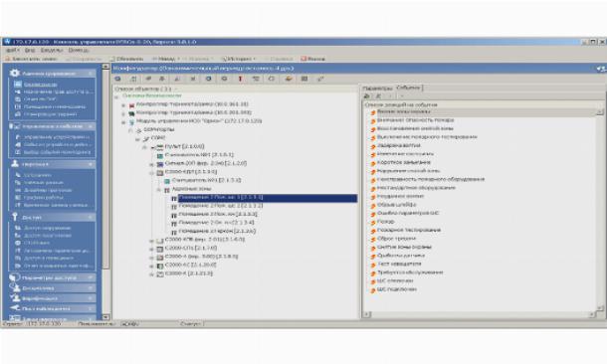
Task: Expand the С2000-СП1 [2.1.7.0] tree node
Action: 151,249
